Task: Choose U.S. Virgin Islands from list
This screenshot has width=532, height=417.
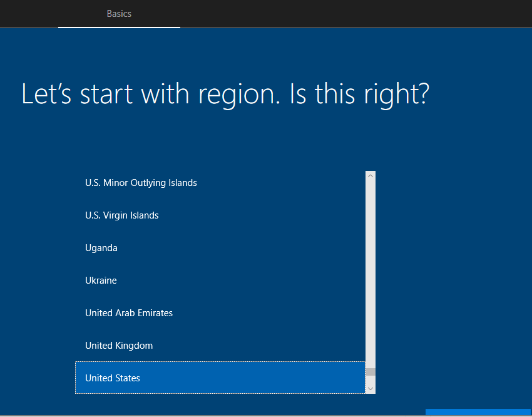Action: click(122, 215)
